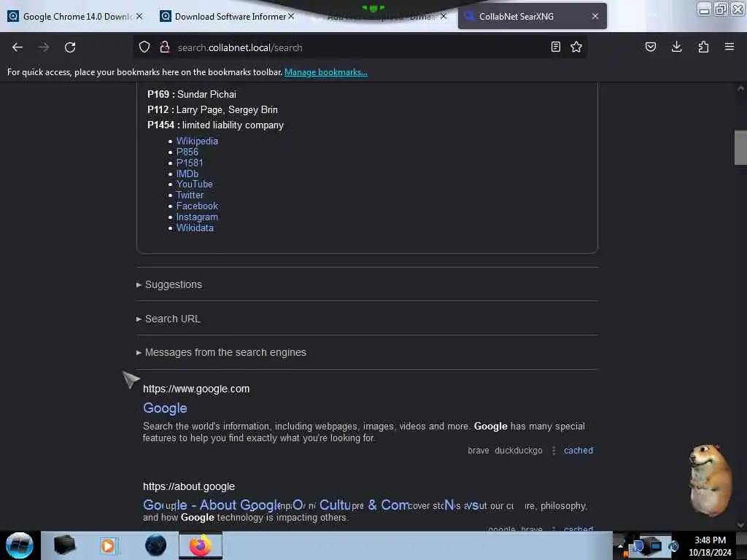Close the CollabNet SearXNG tab
This screenshot has height=560, width=747.
point(595,16)
